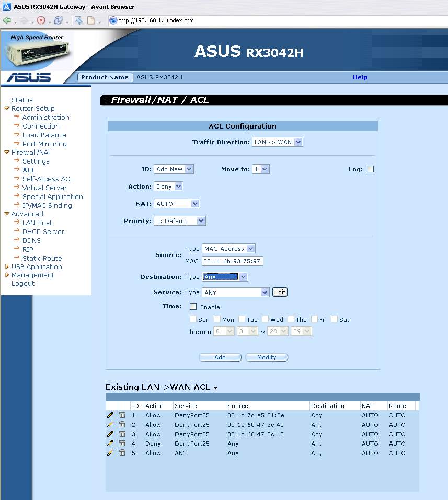
Task: Open the DHCP Server page
Action: click(x=43, y=231)
